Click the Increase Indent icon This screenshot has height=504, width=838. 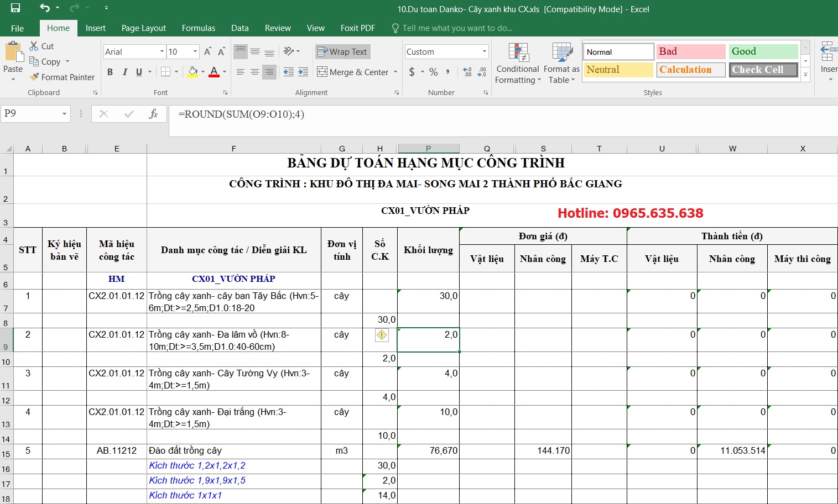pyautogui.click(x=303, y=72)
